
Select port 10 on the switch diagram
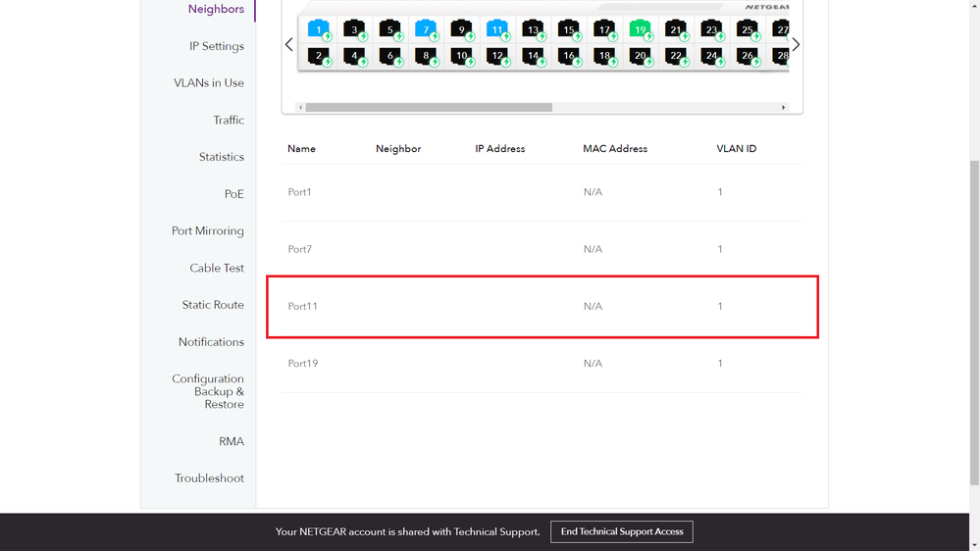pos(461,56)
